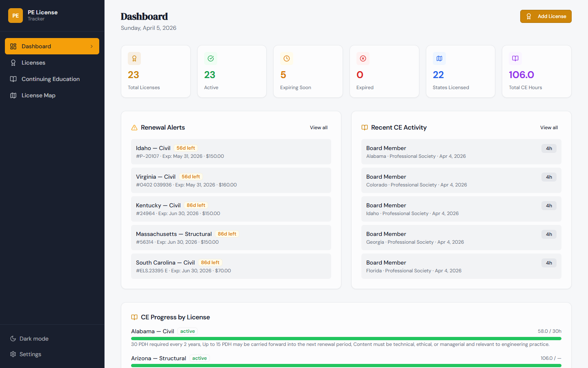
Task: Click the warning triangle beside Renewal Alerts
Action: point(134,127)
